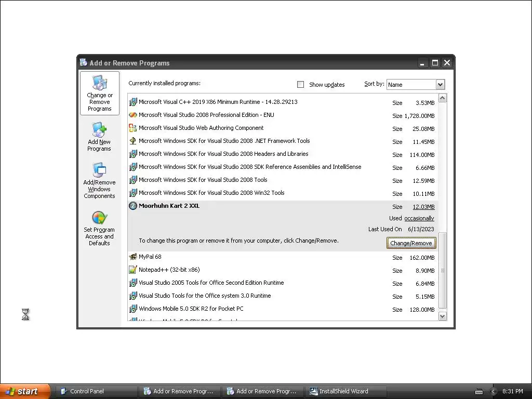
Task: Click the program list scrollbar thumb
Action: 443,270
